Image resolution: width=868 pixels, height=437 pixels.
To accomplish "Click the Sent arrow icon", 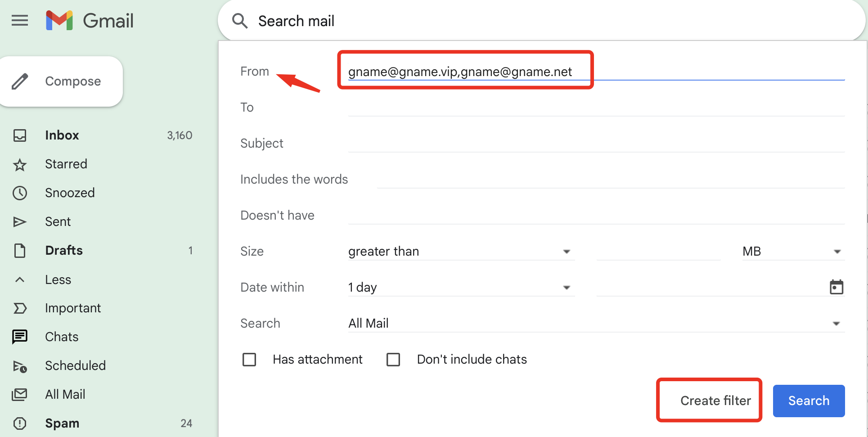I will pyautogui.click(x=20, y=222).
